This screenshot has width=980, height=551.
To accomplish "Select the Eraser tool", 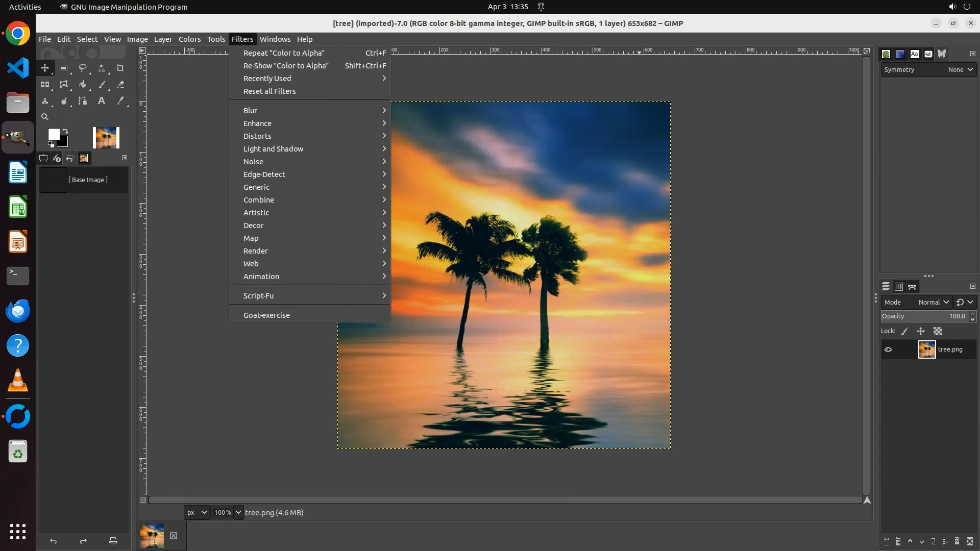I will pos(120,85).
